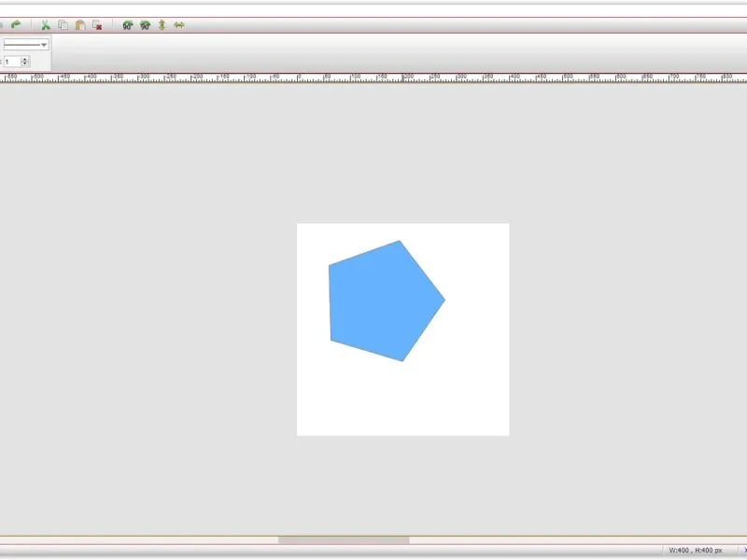This screenshot has width=747, height=560.
Task: Open the line style dropdown
Action: point(26,45)
